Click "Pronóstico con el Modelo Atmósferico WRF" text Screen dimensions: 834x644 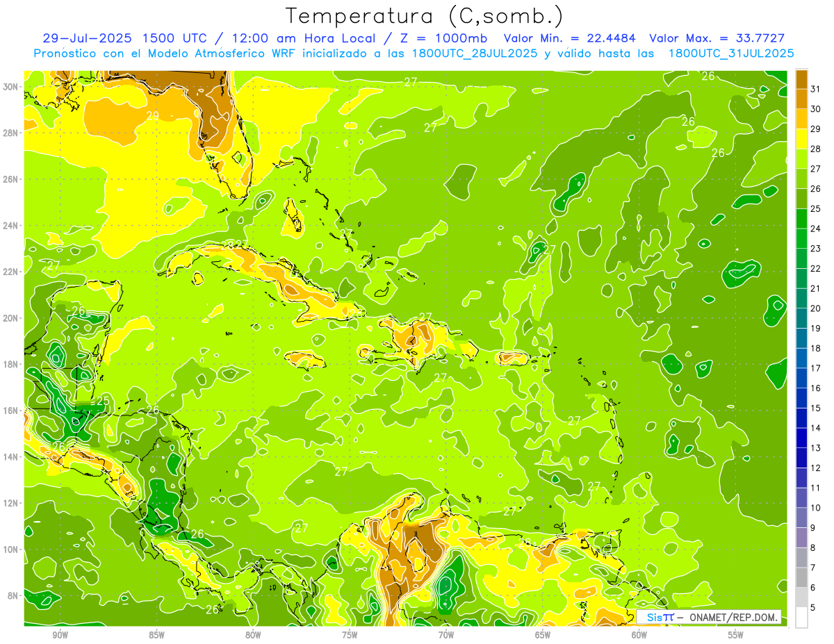tap(165, 53)
